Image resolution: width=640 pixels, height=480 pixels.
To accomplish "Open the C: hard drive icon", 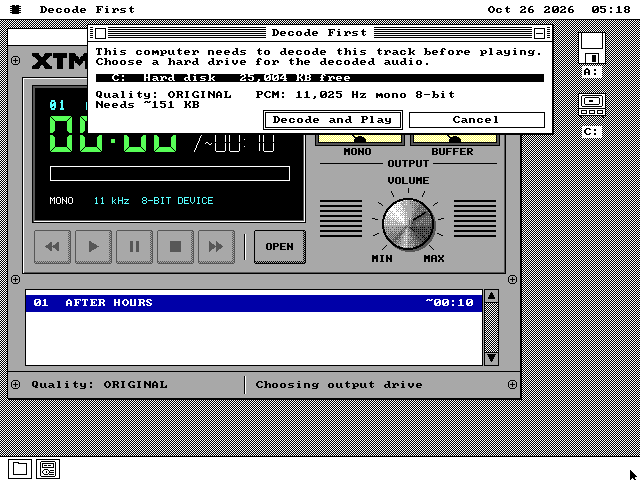I will pyautogui.click(x=592, y=115).
